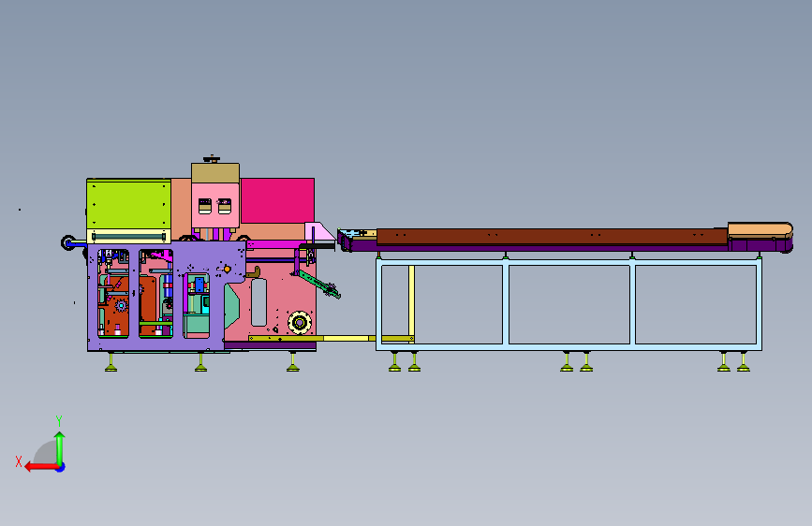Select the white oblong slot in the pink plate
812x526 pixels.
click(258, 302)
